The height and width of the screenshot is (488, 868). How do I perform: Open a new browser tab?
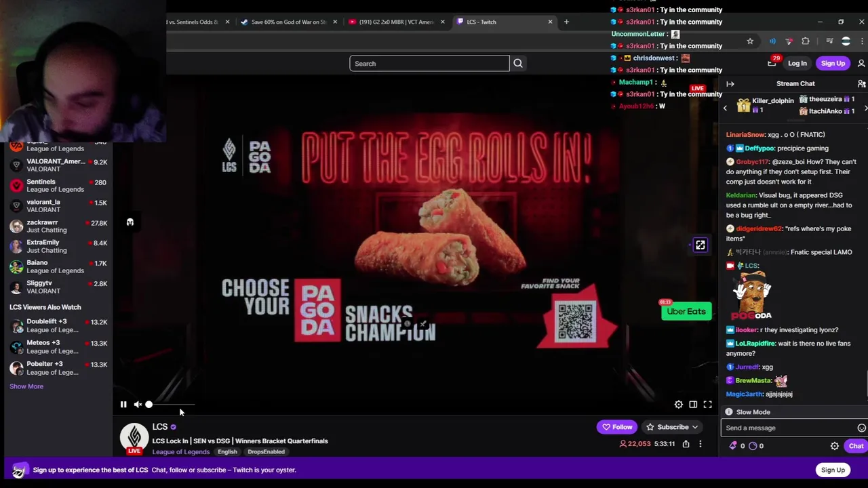(566, 22)
